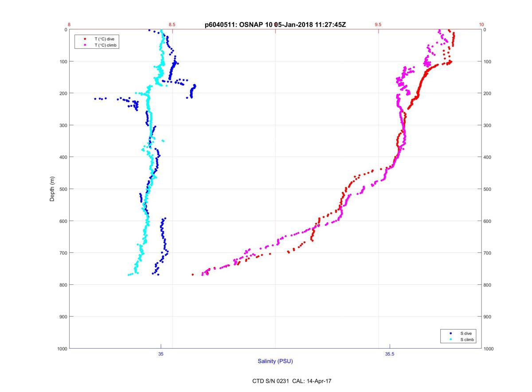
Task: Click the '800' tick on the right depth axis
Action: coord(488,285)
